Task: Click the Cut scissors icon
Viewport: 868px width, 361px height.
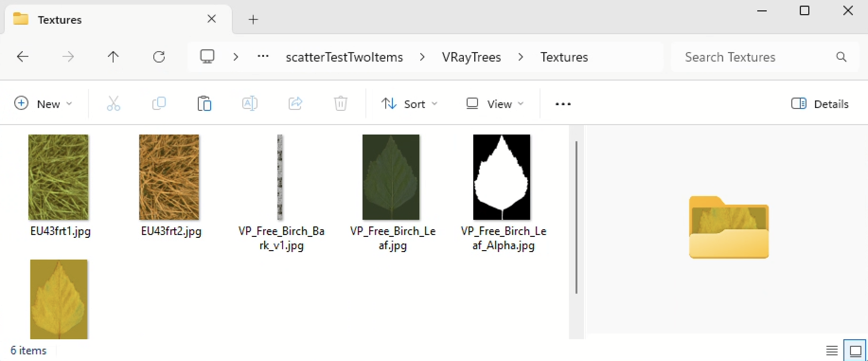Action: (x=114, y=103)
